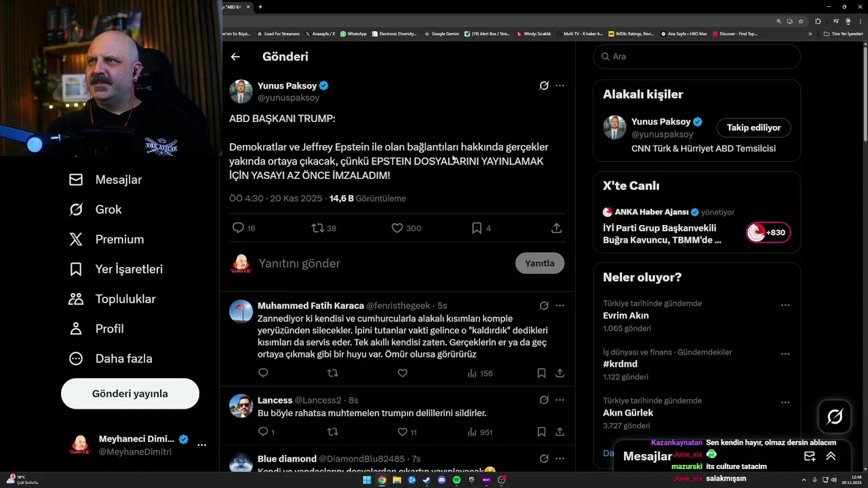Click the Yanıtını gönder reply field
This screenshot has width=868, height=488.
383,263
